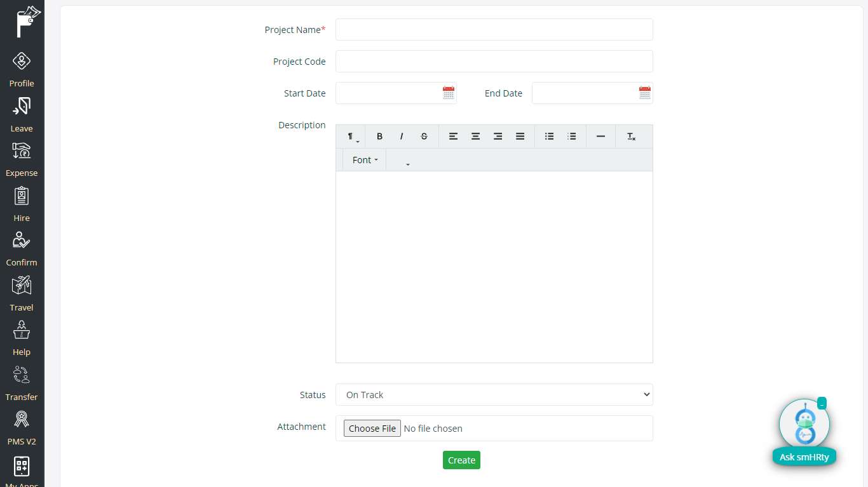
Task: Open the Expense module in sidebar
Action: [22, 159]
